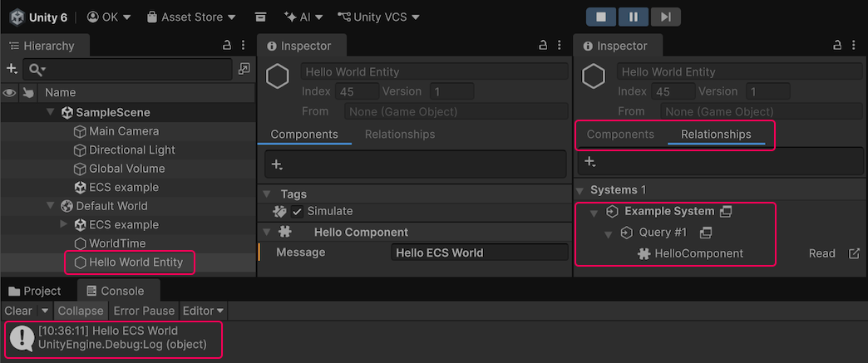868x363 pixels.
Task: Click the Unity 6 logo icon
Action: [17, 17]
